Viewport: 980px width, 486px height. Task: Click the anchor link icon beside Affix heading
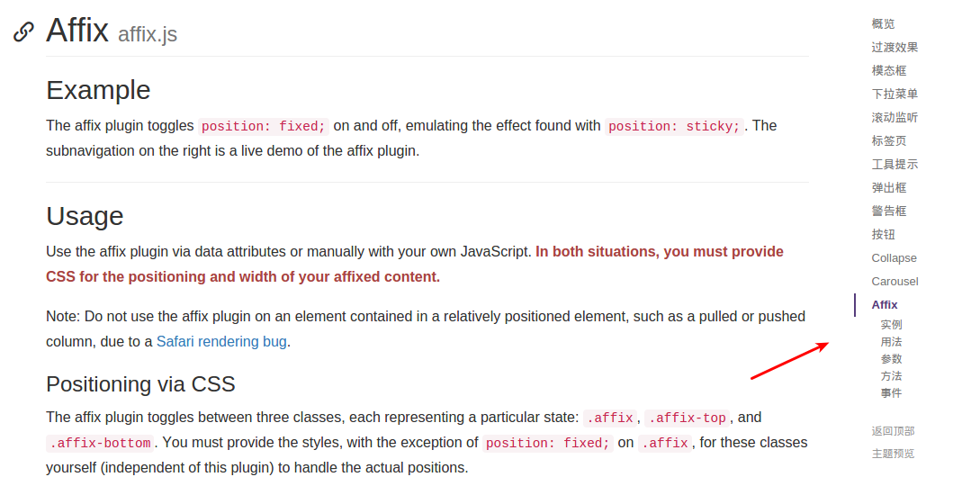pos(23,32)
